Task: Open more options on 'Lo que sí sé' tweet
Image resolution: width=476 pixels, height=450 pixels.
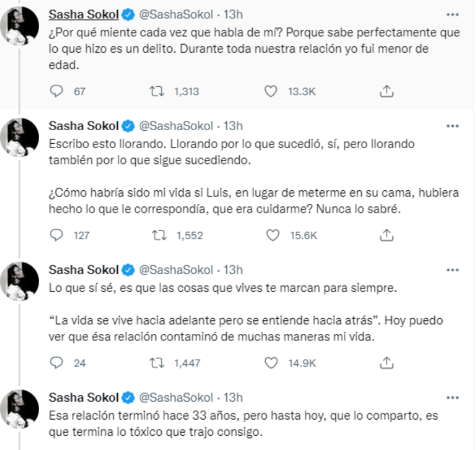Action: [x=453, y=270]
